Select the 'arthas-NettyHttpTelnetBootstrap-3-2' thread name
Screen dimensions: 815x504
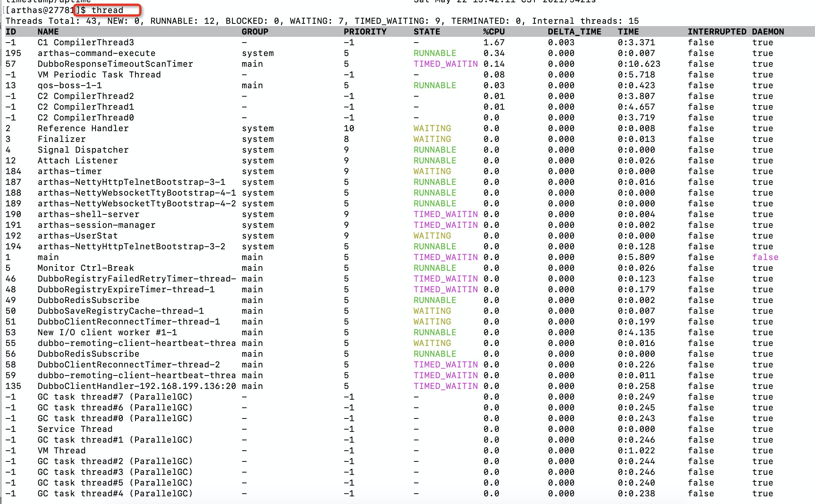pos(131,246)
